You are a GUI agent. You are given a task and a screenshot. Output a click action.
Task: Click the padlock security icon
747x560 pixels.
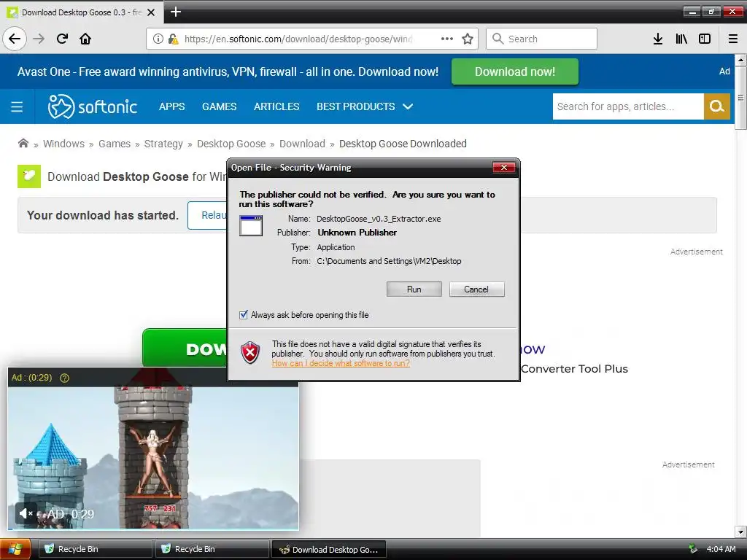173,39
